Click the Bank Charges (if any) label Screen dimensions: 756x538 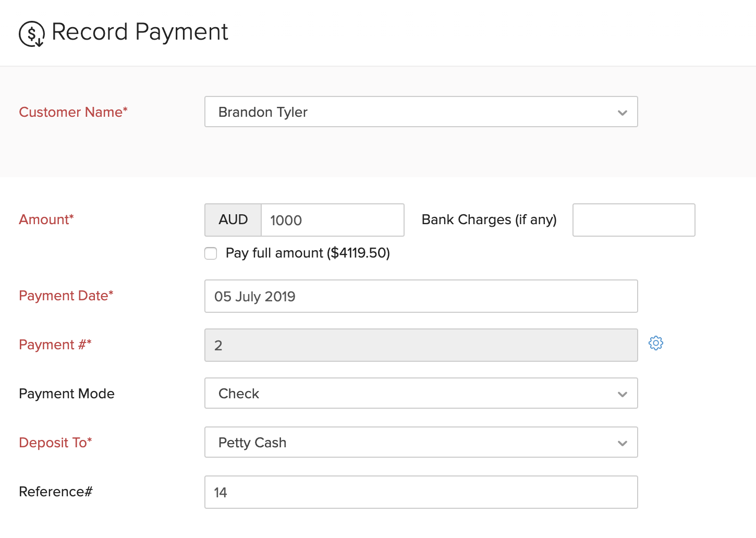(489, 220)
